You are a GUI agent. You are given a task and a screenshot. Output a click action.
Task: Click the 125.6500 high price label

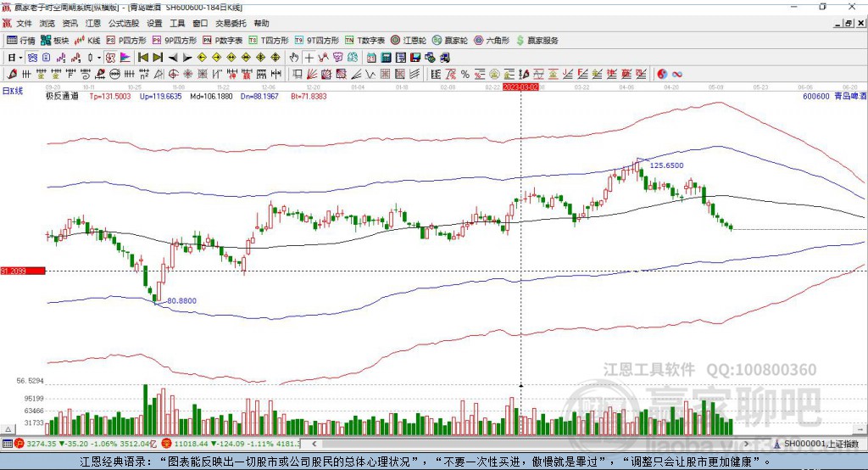coord(666,165)
